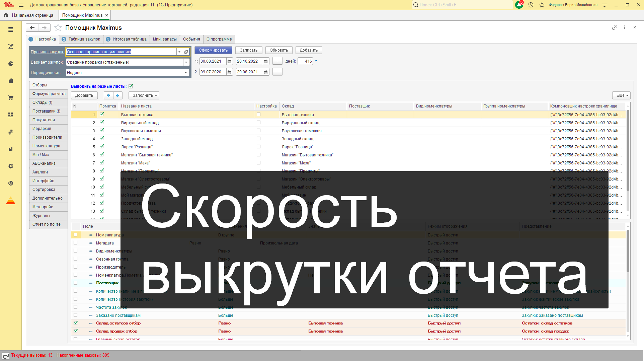Uncheck Пометка for Виртуальный склад row
Screen dimensions: 644x361
click(x=102, y=122)
